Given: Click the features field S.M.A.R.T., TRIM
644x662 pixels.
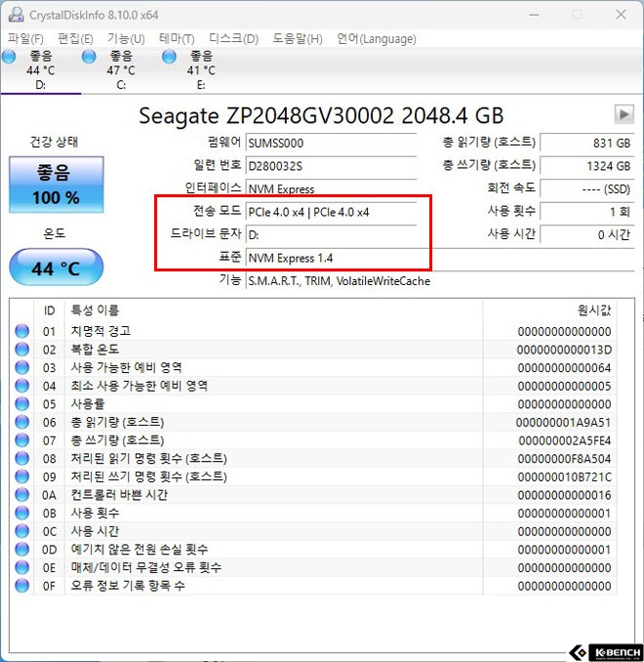Looking at the screenshot, I should click(440, 281).
